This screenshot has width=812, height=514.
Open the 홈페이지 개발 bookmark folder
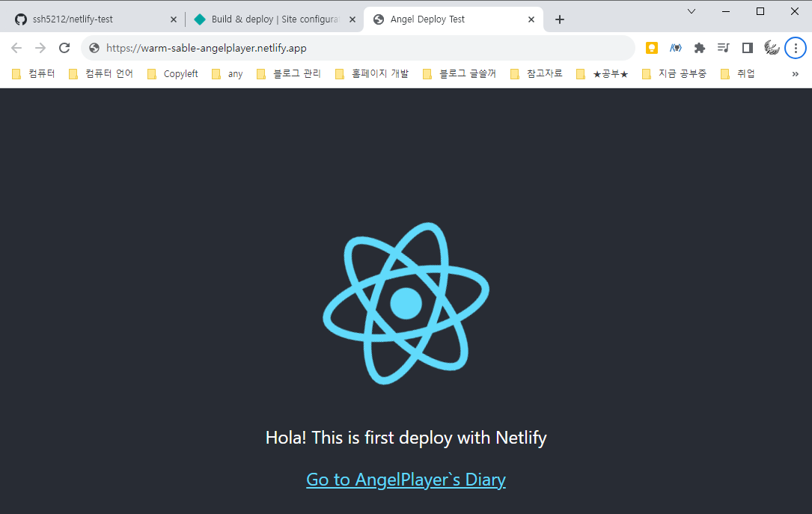[372, 74]
